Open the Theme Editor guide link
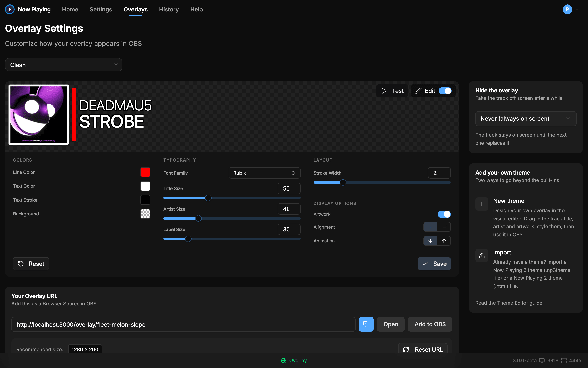588x368 pixels. pyautogui.click(x=509, y=303)
